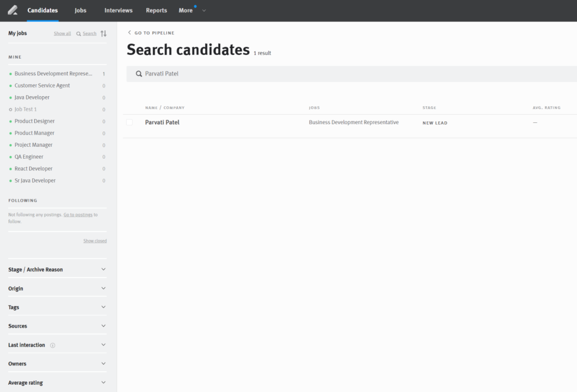Click the Show all link
This screenshot has width=577, height=392.
point(62,33)
